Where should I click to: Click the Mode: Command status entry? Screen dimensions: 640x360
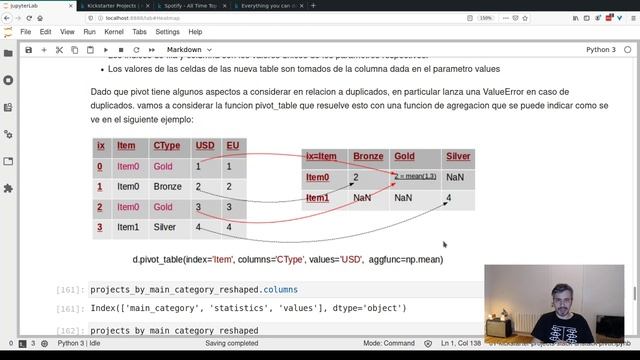click(389, 343)
